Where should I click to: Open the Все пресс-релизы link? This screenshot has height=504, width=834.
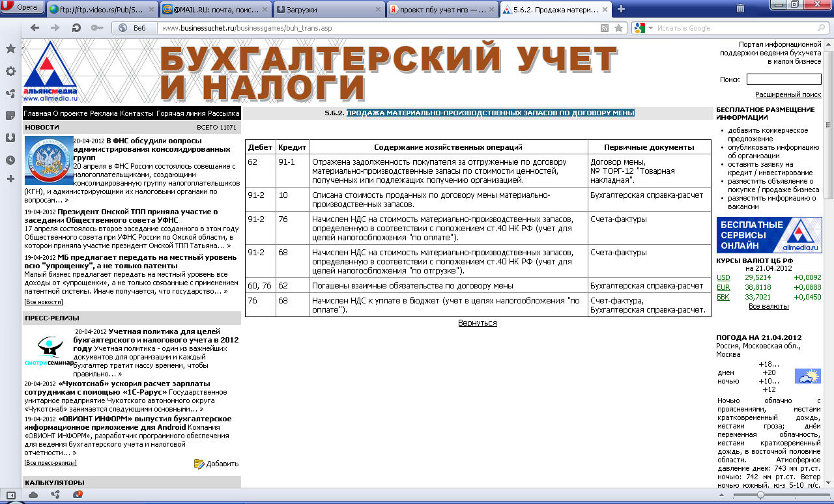coord(50,463)
